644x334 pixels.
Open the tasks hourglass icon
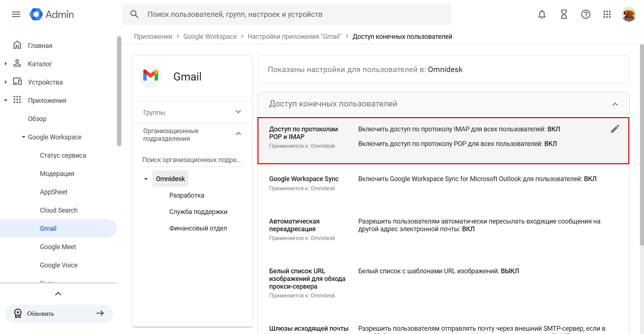(564, 14)
